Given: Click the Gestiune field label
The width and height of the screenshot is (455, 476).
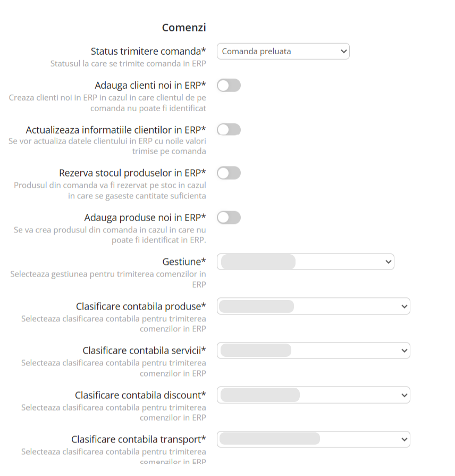Looking at the screenshot, I should pyautogui.click(x=184, y=262).
